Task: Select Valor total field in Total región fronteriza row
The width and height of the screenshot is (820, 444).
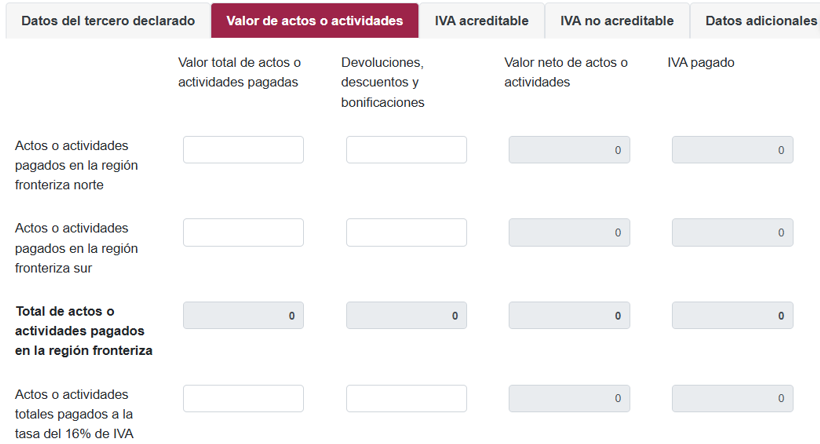Action: click(243, 316)
